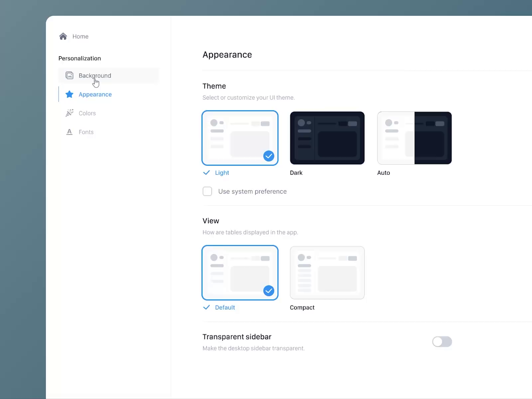Image resolution: width=532 pixels, height=399 pixels.
Task: Navigate to Home
Action: point(80,36)
